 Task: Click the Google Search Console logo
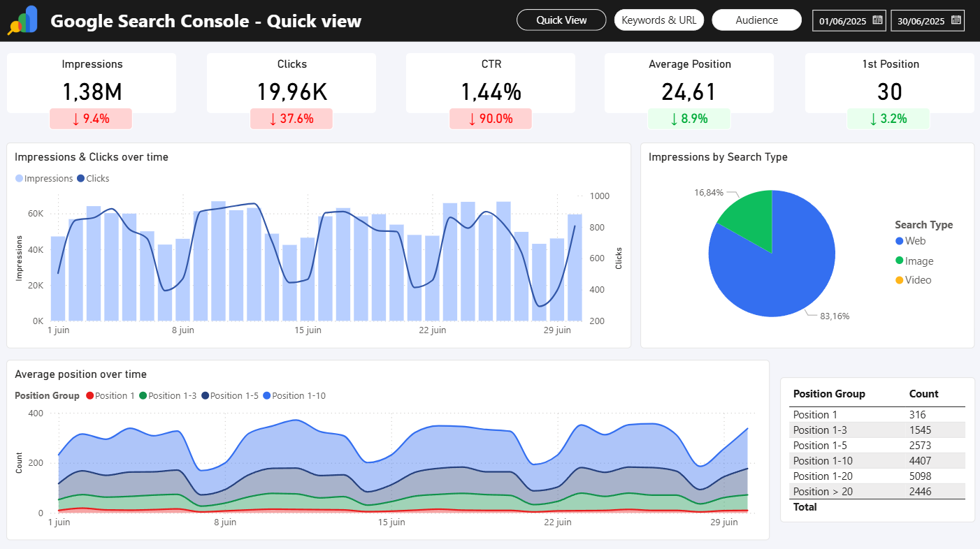tap(23, 20)
